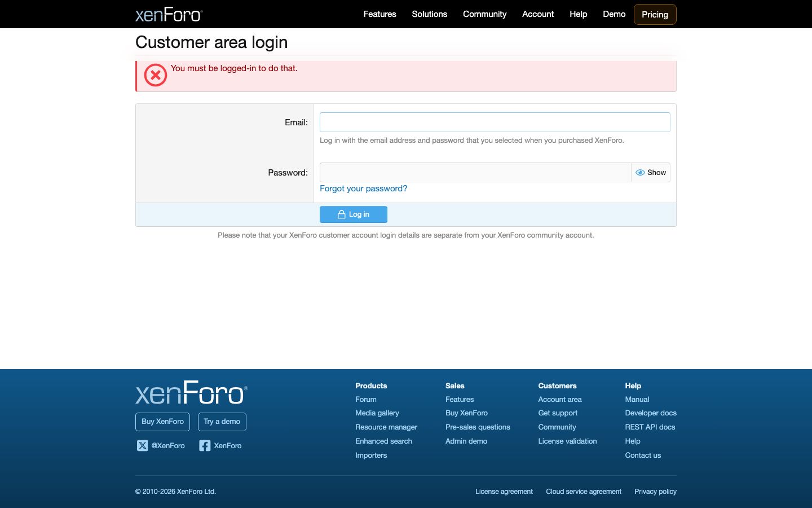Screen dimensions: 812x508
Task: Focus the Password input field
Action: tap(475, 173)
